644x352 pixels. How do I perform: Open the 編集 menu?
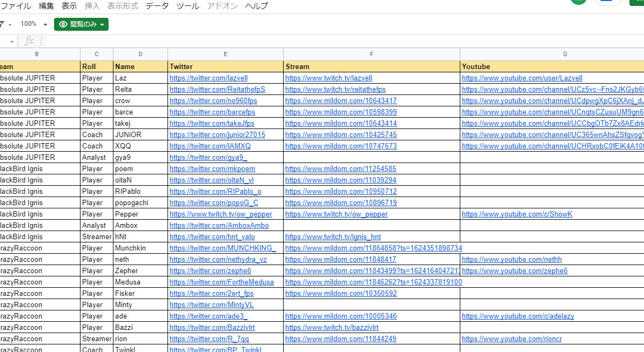click(x=46, y=6)
